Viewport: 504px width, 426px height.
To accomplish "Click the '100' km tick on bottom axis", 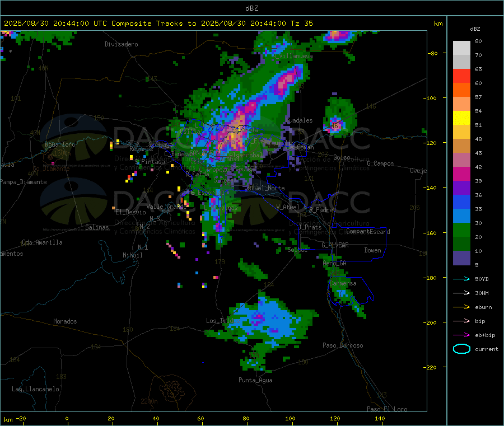I will click(x=290, y=418).
